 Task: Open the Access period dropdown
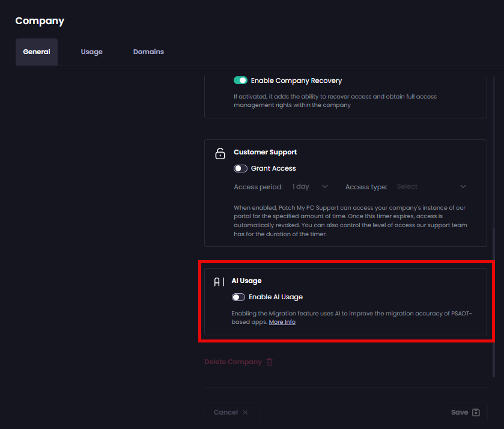[x=310, y=187]
